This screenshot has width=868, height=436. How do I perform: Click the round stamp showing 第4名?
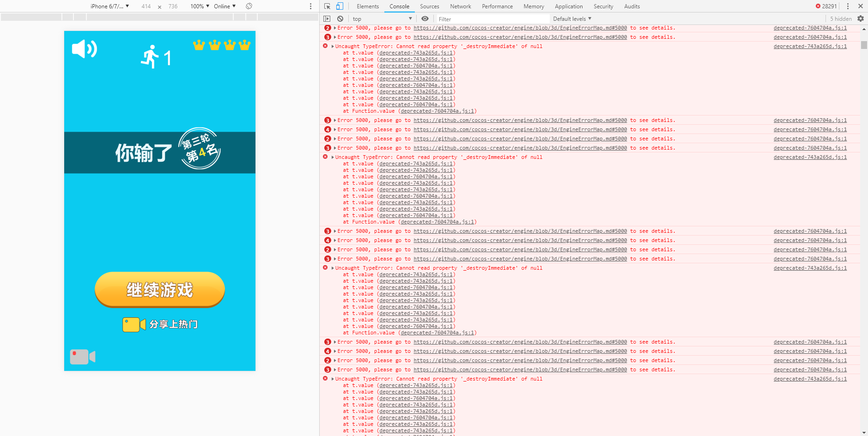[199, 148]
